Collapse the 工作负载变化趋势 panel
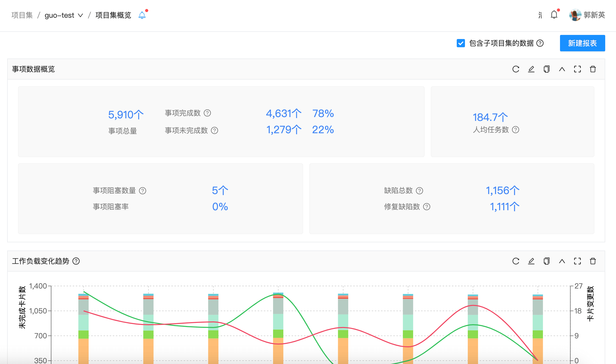The height and width of the screenshot is (364, 616). [x=562, y=261]
